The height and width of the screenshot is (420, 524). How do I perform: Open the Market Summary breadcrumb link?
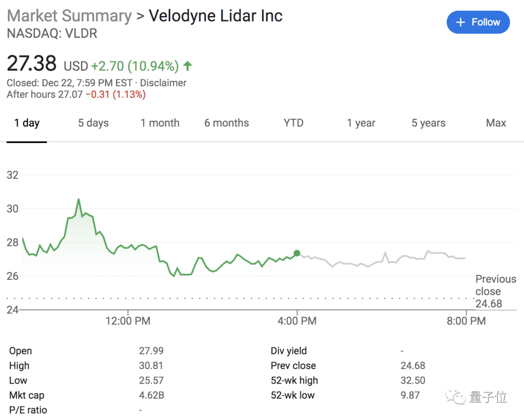pyautogui.click(x=69, y=16)
